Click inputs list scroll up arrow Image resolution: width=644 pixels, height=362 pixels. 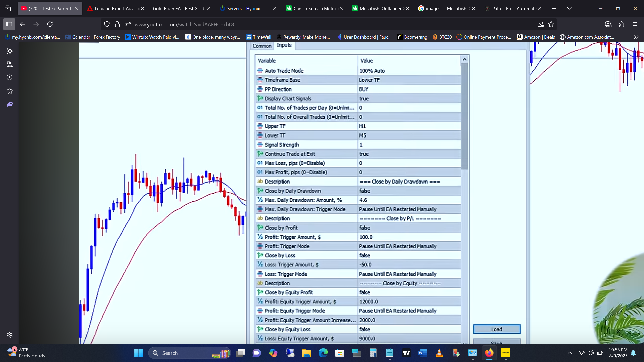point(465,59)
